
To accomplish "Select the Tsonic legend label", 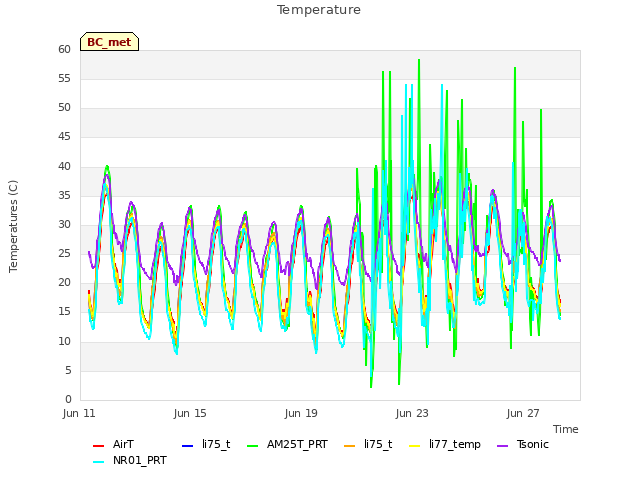I will point(533,444).
